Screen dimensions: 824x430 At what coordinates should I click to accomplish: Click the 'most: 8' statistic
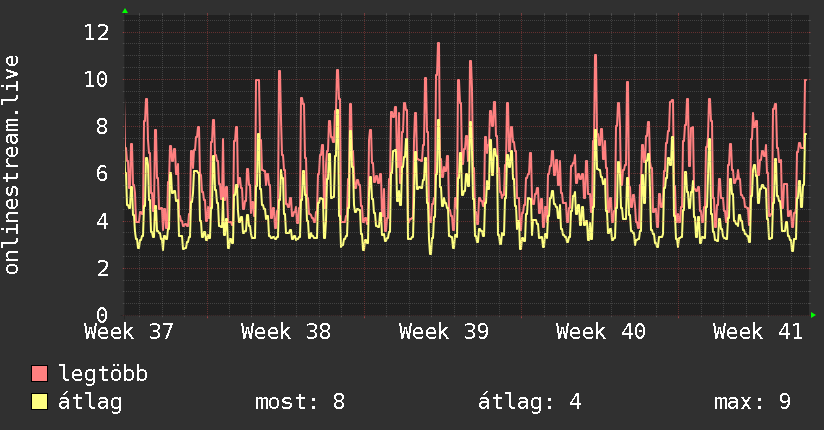point(300,402)
